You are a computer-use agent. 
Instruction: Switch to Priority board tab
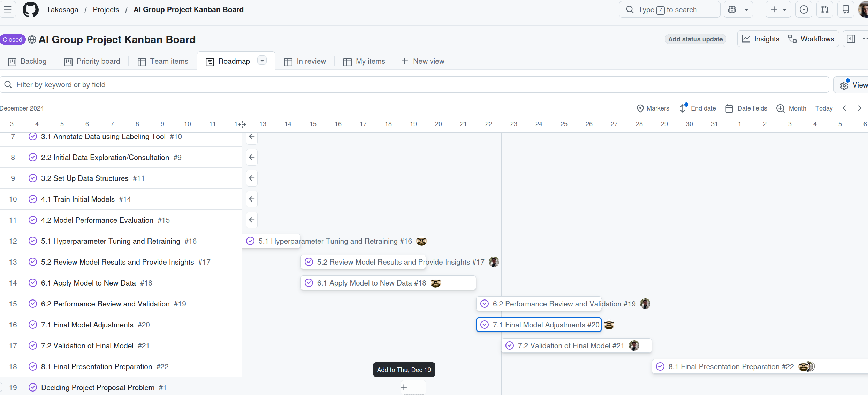click(x=92, y=61)
